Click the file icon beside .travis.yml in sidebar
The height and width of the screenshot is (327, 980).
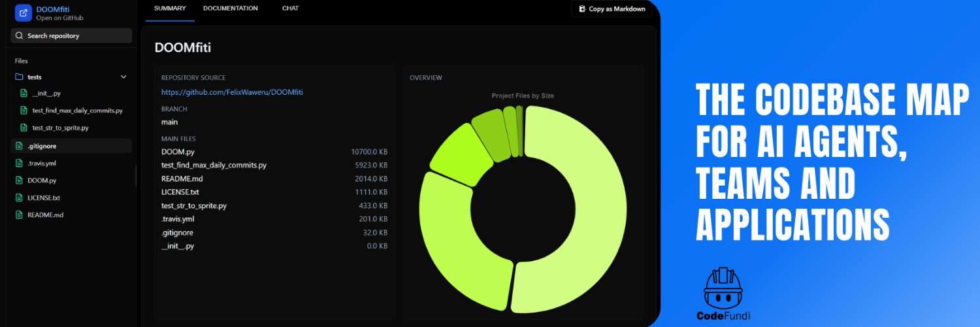click(x=20, y=163)
